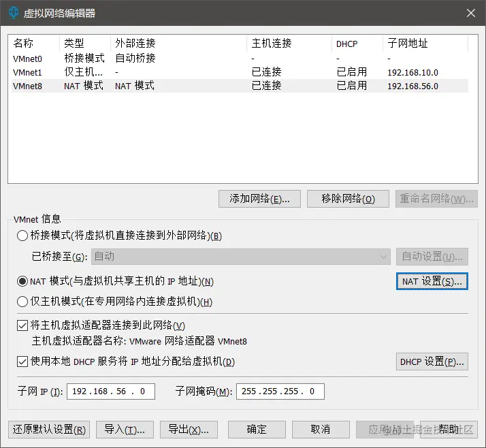Sort by 外部连接 column header
This screenshot has width=486, height=448.
(178, 43)
